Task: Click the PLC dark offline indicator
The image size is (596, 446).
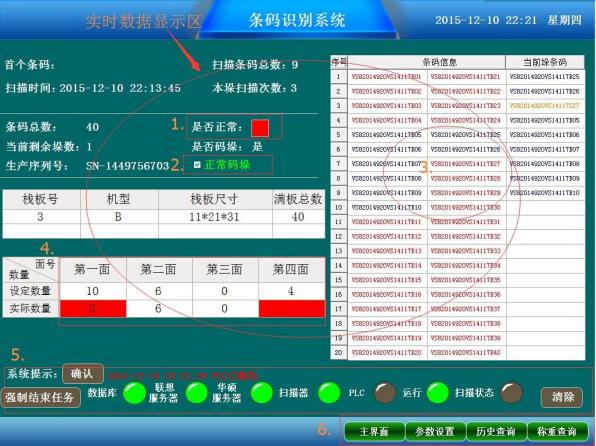Action: click(x=385, y=393)
